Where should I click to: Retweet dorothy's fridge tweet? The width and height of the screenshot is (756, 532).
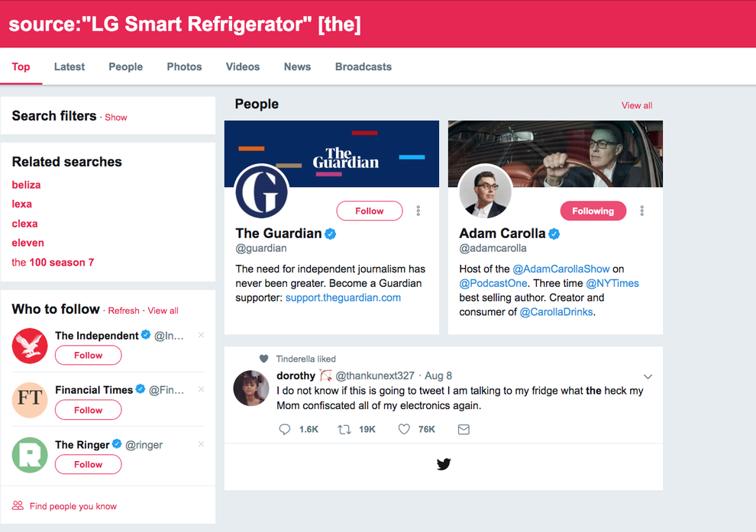click(344, 429)
